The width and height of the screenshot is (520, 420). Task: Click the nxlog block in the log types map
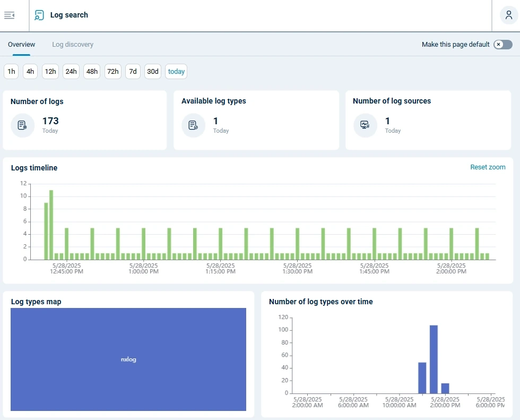click(128, 359)
